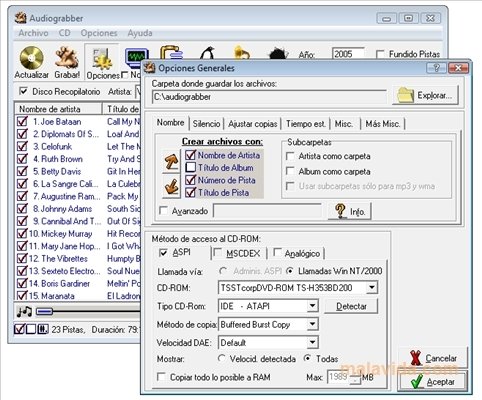Uncheck track 5 Betty Davis

coord(22,171)
